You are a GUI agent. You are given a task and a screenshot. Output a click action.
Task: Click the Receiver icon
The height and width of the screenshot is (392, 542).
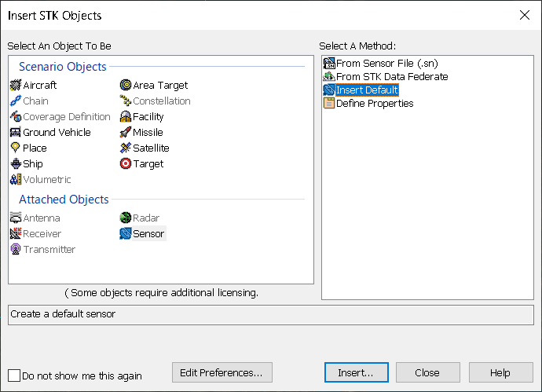point(16,233)
